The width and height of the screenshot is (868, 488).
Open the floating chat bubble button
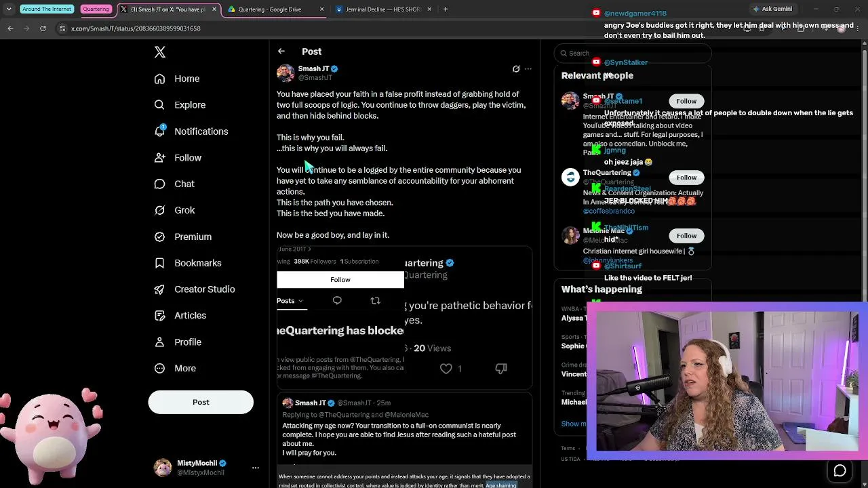tap(840, 470)
